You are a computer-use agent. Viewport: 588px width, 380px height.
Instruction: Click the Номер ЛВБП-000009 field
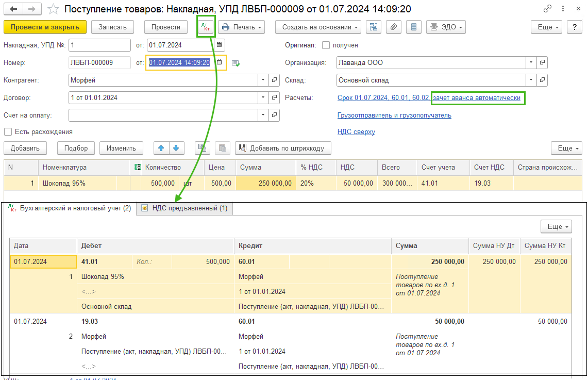100,62
